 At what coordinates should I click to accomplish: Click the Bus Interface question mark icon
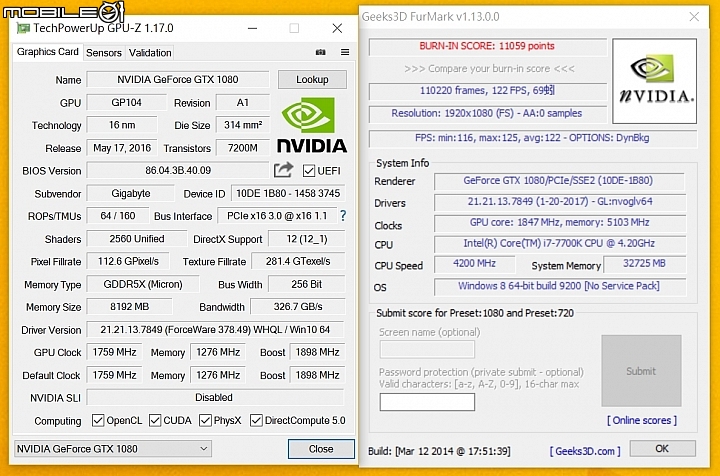tap(343, 216)
